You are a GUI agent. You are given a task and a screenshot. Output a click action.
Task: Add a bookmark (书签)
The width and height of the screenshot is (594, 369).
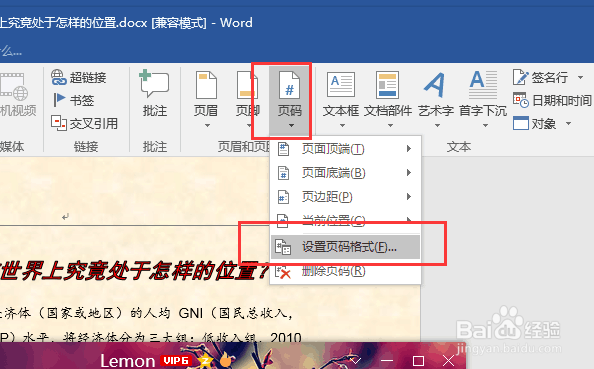click(73, 100)
